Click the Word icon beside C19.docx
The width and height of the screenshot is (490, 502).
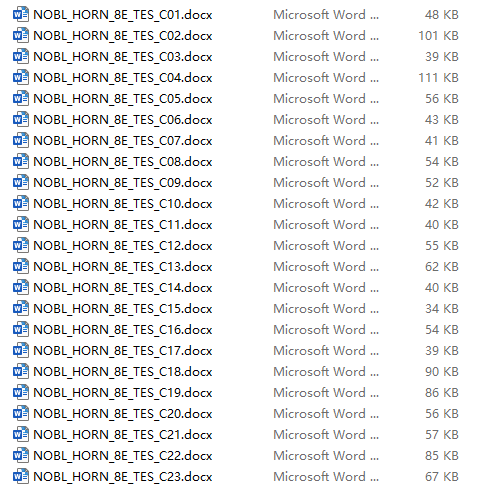tap(21, 393)
